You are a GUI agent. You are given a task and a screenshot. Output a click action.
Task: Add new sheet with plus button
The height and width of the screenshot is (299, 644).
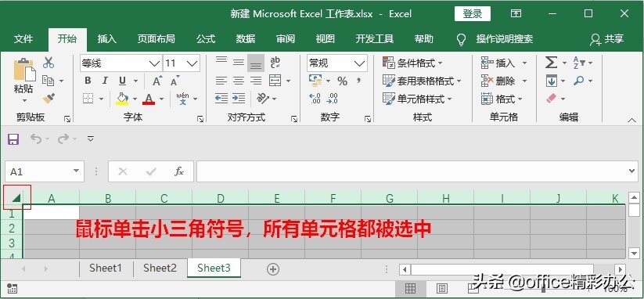[x=273, y=269]
